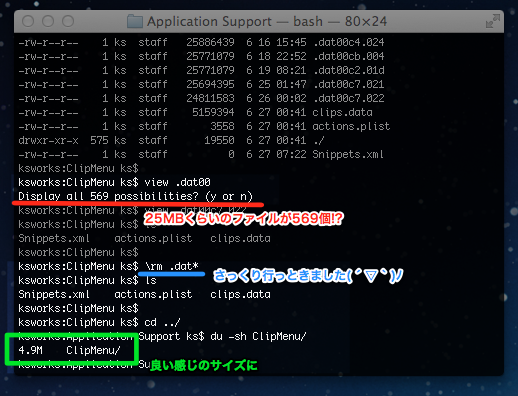This screenshot has width=518, height=396.
Task: Click the file size 5159394
Action: [x=213, y=112]
